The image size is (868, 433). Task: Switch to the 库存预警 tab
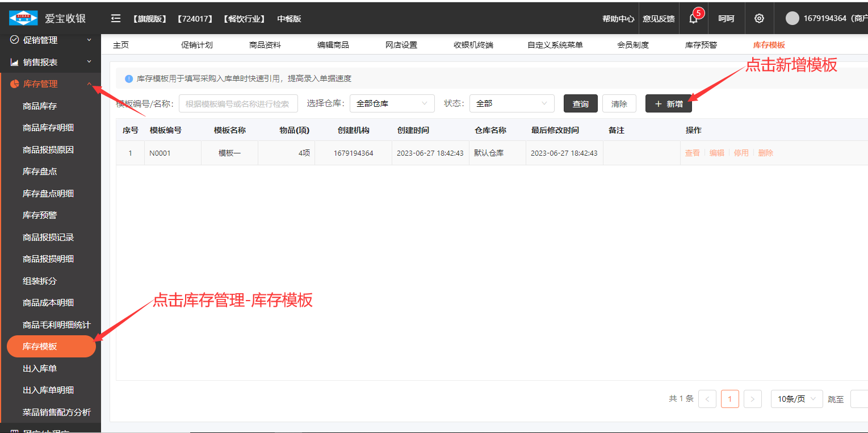[701, 45]
